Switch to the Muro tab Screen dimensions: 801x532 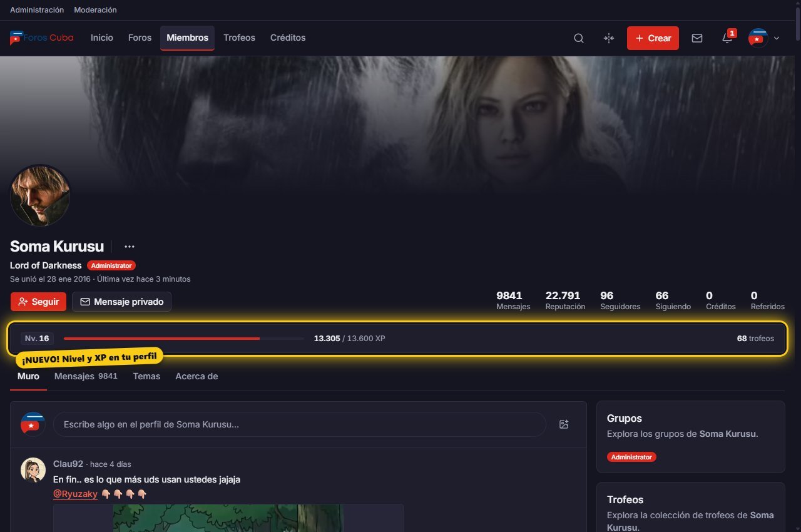28,376
